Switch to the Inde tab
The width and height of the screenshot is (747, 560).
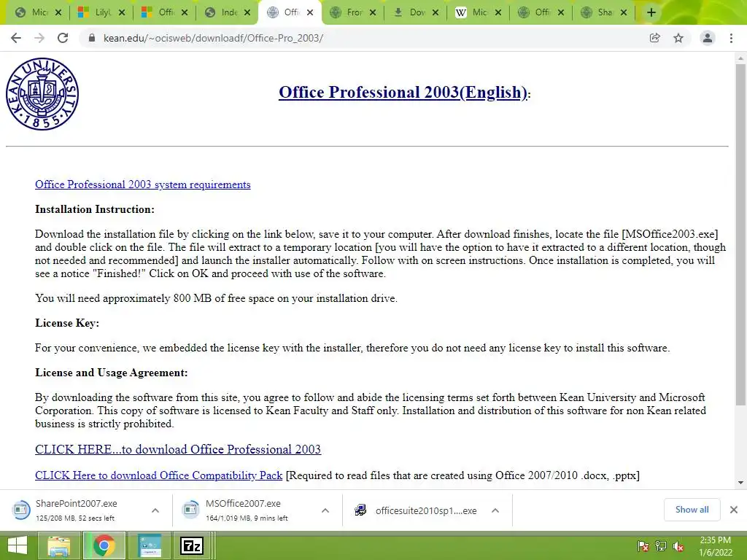(228, 12)
